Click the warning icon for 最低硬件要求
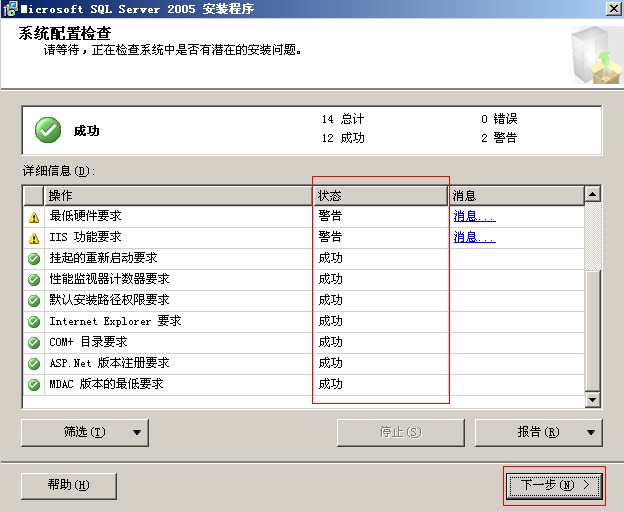Image resolution: width=624 pixels, height=511 pixels. (x=34, y=217)
